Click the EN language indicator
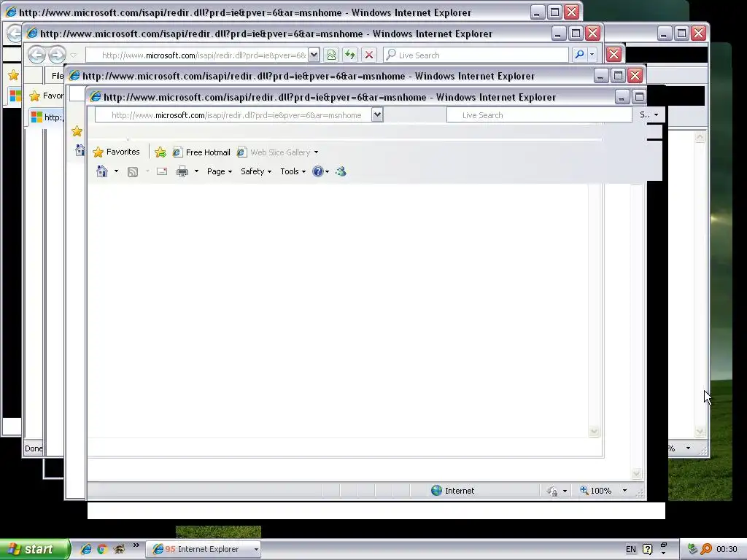 pos(631,549)
